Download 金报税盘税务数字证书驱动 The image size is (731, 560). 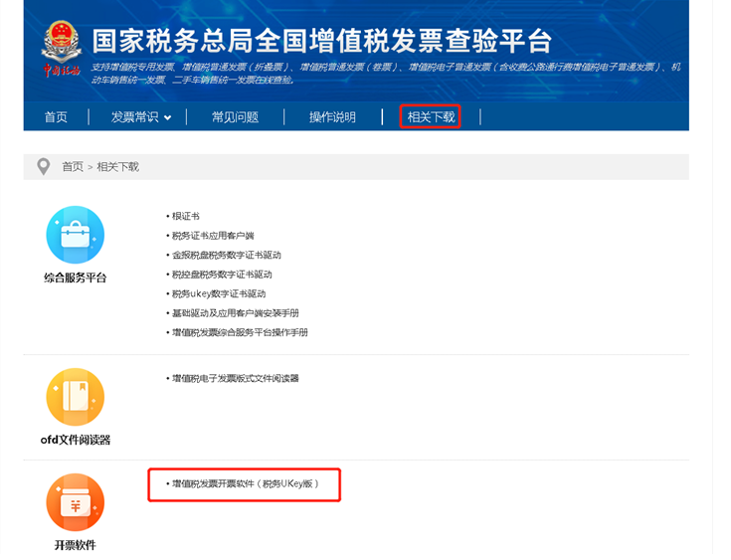[227, 255]
